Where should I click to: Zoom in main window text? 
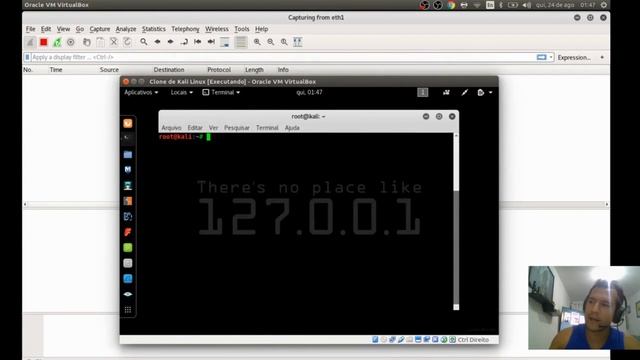pos(257,42)
